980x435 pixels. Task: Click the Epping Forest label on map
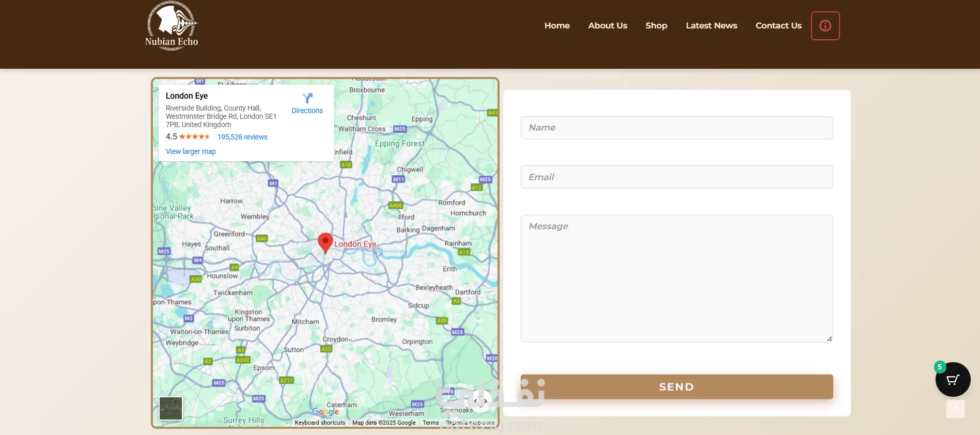[x=399, y=144]
